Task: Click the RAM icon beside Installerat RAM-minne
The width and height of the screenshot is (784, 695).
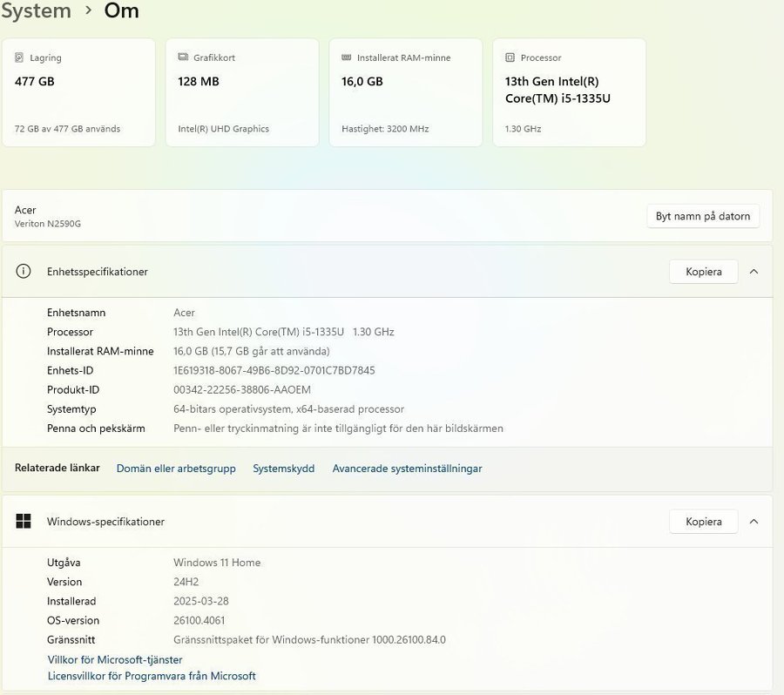Action: point(346,57)
